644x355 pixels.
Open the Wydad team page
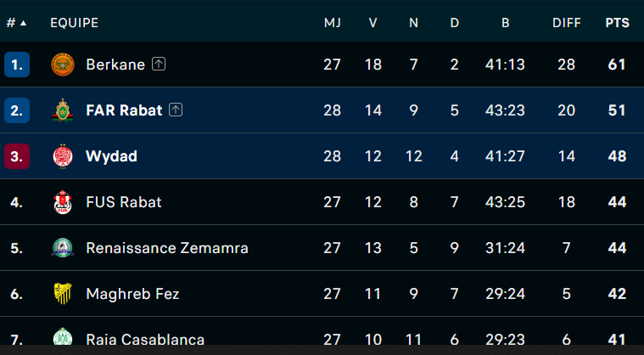(x=112, y=156)
